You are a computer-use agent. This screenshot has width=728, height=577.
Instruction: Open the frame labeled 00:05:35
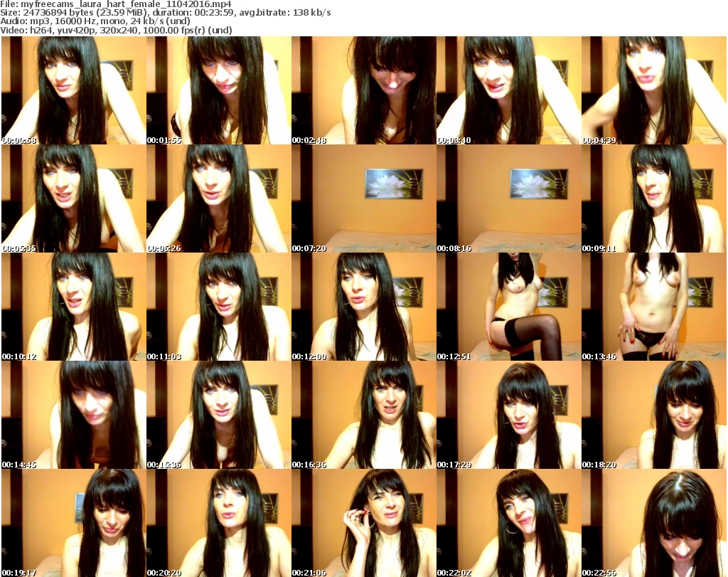[73, 198]
